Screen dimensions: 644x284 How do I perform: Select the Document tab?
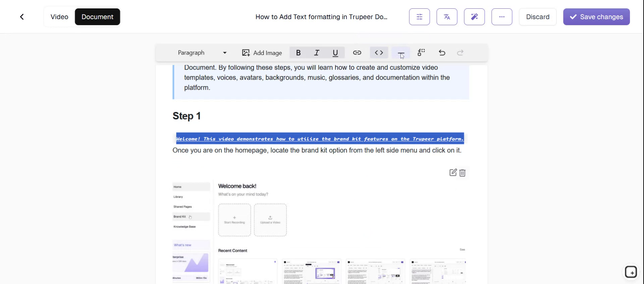(x=97, y=17)
